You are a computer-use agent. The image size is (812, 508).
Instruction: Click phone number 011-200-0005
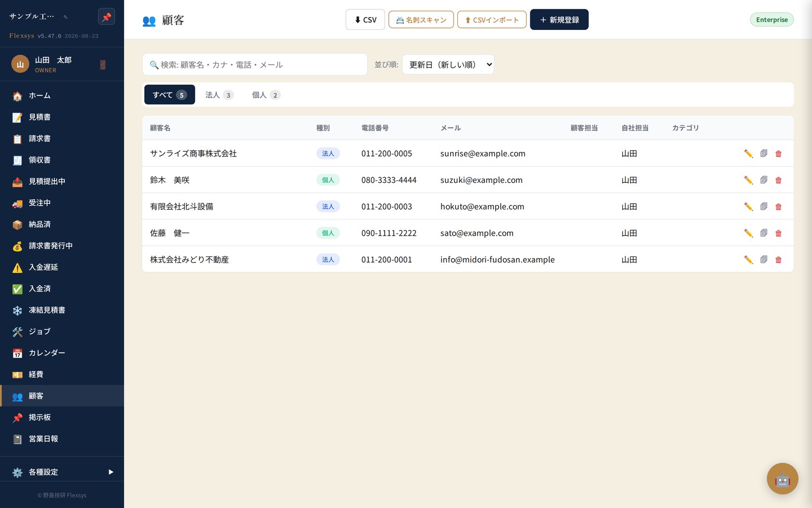387,153
